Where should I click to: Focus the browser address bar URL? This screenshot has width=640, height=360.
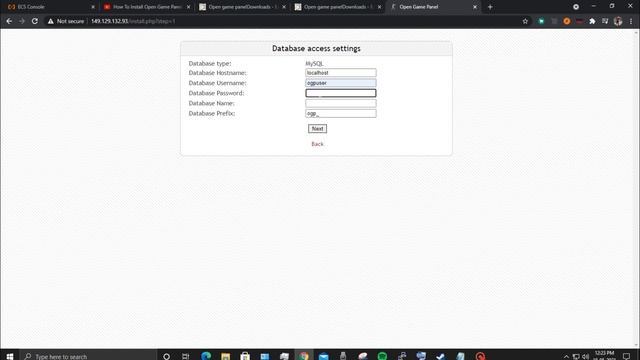133,21
